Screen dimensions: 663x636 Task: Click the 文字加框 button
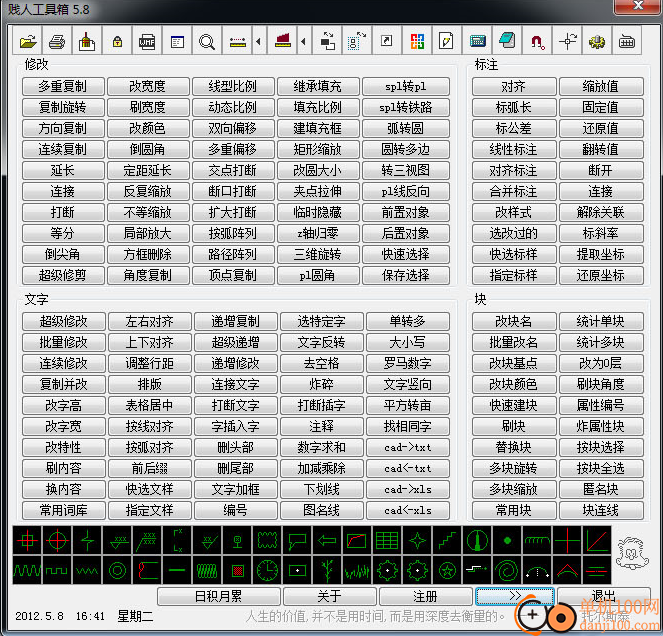(236, 489)
